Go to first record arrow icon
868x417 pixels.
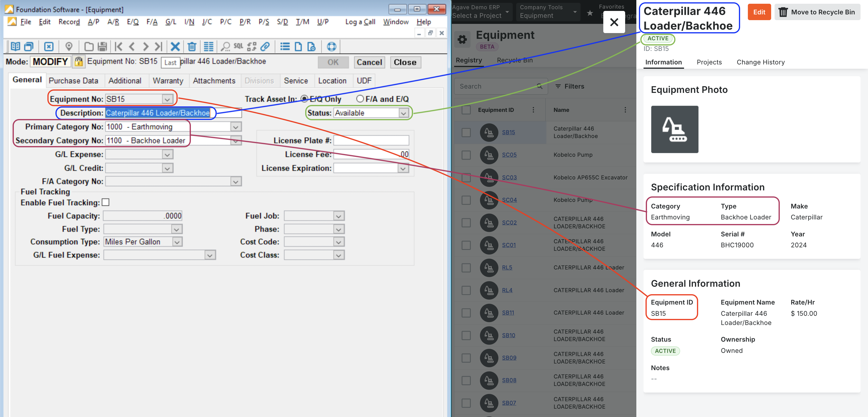click(x=119, y=47)
